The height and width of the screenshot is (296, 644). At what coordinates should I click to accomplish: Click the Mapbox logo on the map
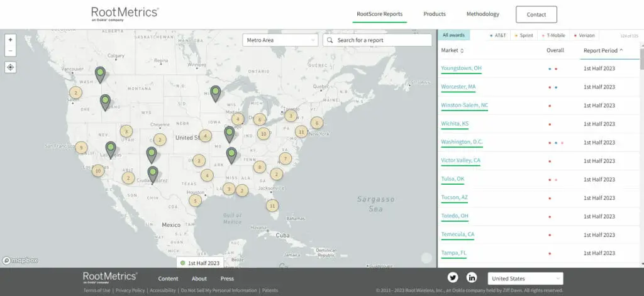click(x=21, y=260)
